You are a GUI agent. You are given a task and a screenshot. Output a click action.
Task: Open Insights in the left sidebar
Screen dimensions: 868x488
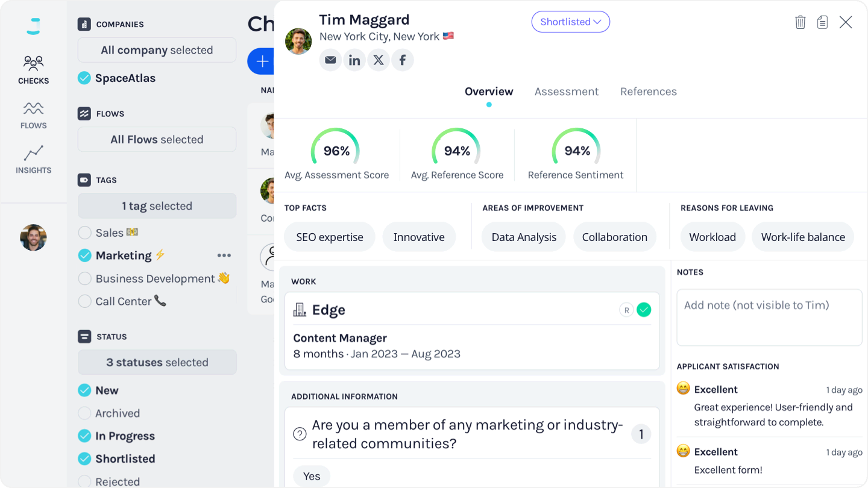[x=33, y=160]
